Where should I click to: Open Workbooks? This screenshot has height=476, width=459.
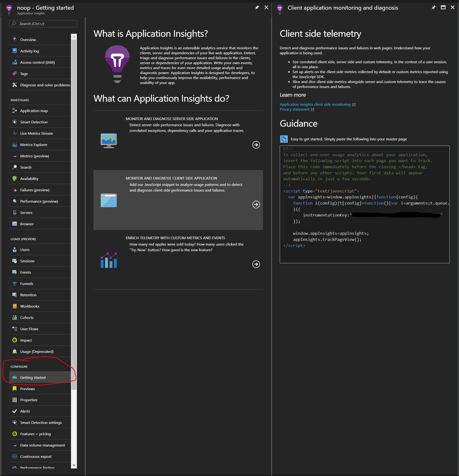click(x=30, y=306)
